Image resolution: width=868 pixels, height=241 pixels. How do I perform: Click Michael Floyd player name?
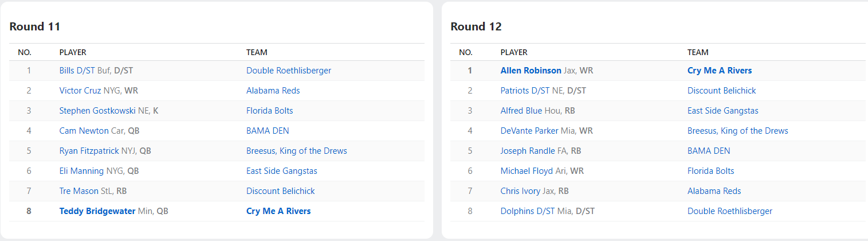[x=527, y=171]
